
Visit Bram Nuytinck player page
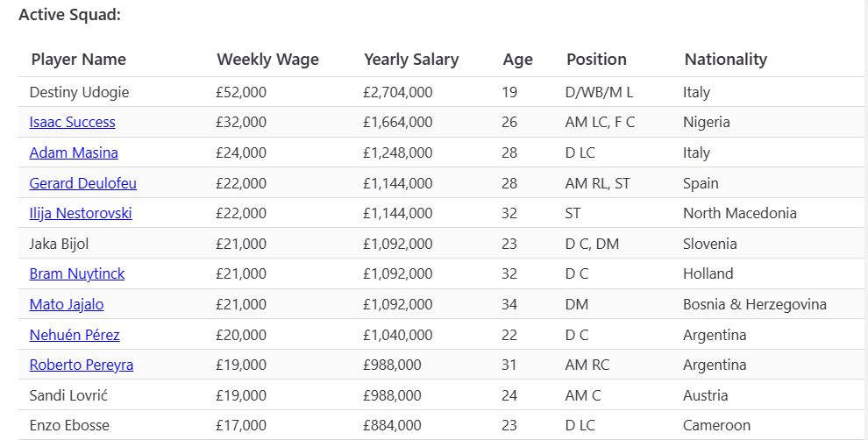(77, 274)
